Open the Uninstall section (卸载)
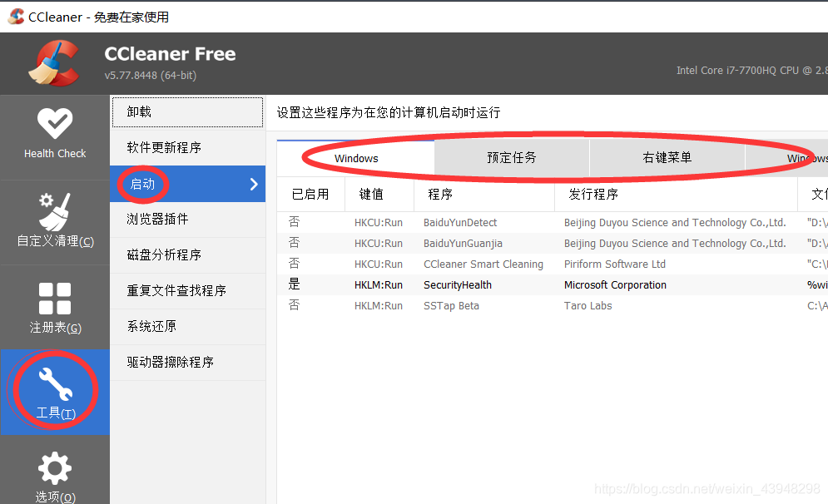Screen dimensions: 828x504 187,112
